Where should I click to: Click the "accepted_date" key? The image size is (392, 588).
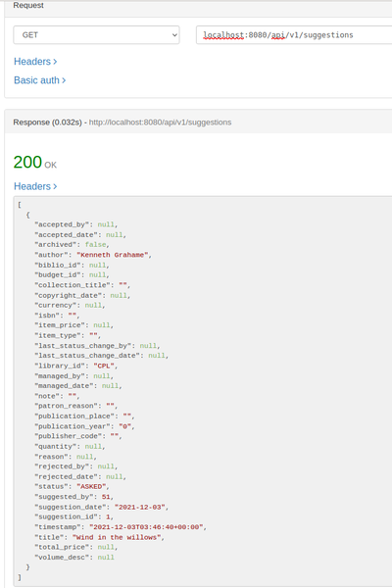tap(68, 235)
